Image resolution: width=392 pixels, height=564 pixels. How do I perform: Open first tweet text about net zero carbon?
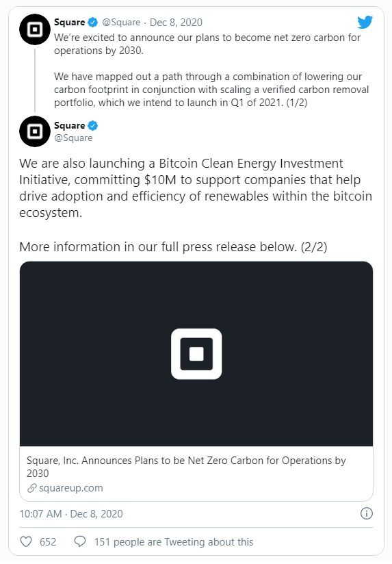point(211,70)
